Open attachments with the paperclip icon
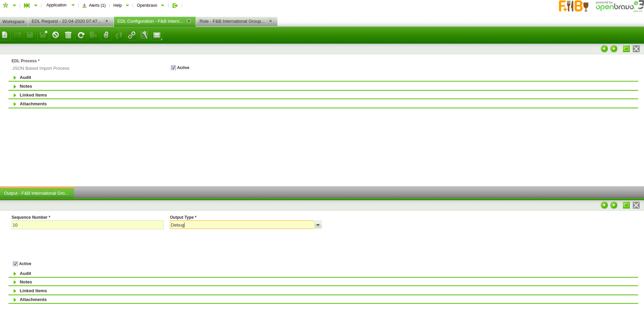644x321 pixels. click(x=106, y=35)
